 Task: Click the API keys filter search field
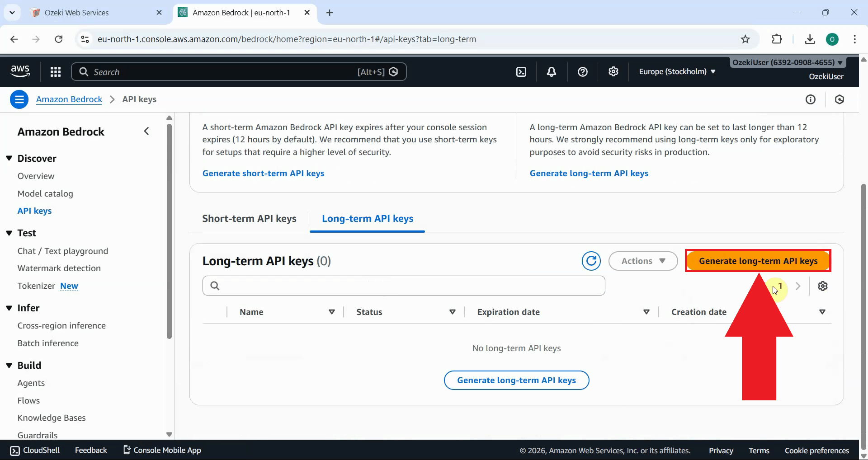coord(403,286)
